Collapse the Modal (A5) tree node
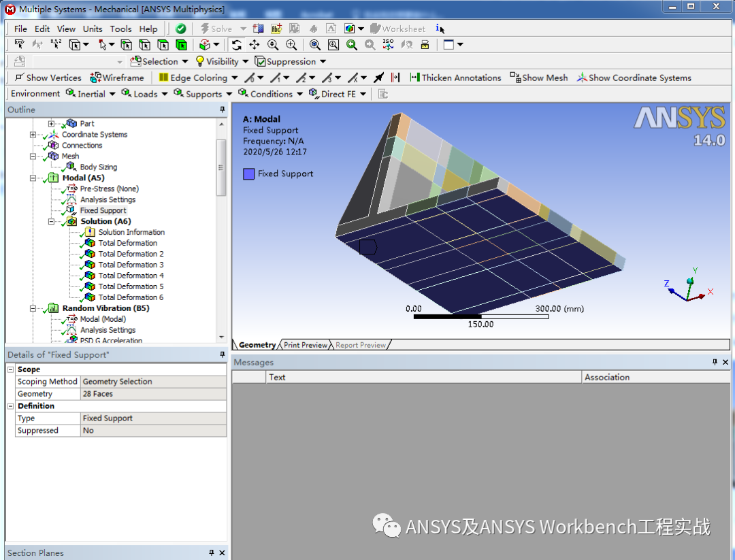 click(33, 178)
